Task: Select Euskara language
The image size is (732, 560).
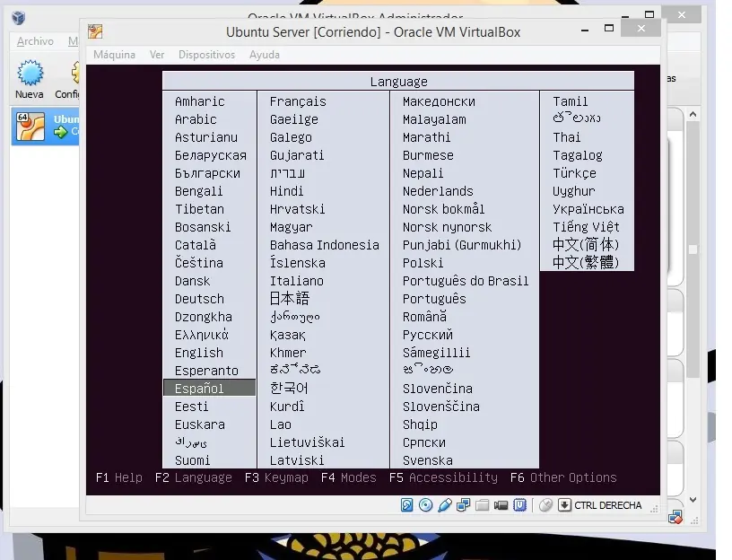Action: point(200,424)
